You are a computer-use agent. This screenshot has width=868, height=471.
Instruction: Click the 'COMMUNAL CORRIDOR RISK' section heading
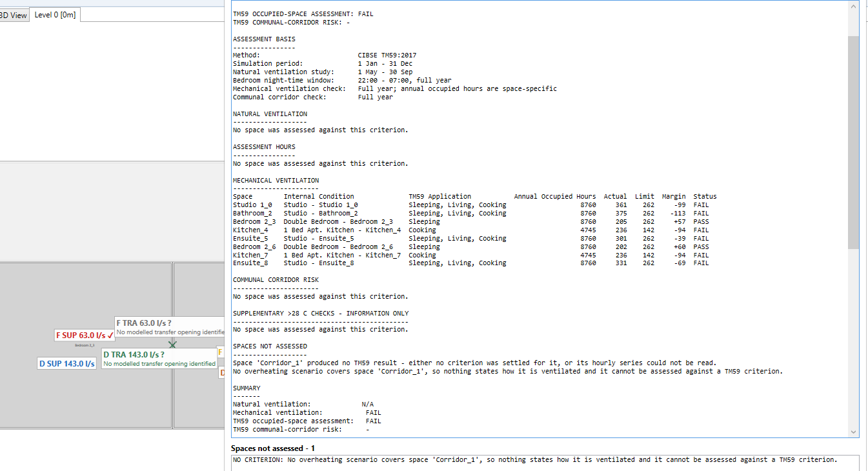pyautogui.click(x=276, y=280)
